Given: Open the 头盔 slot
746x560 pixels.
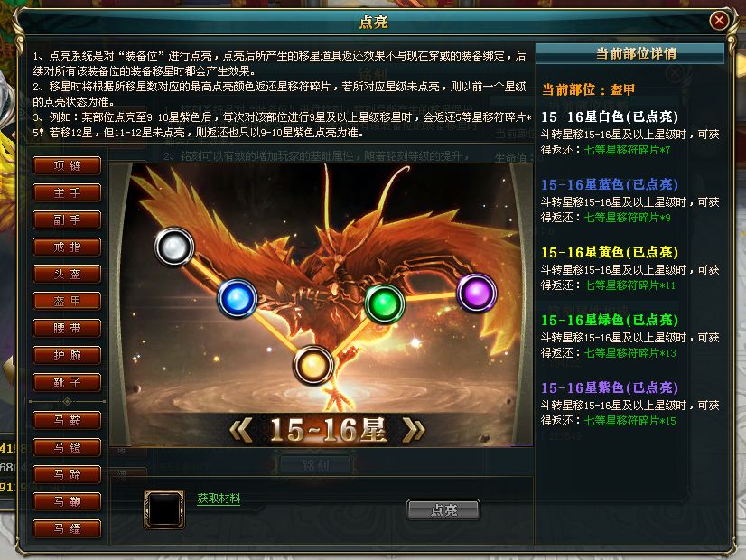Looking at the screenshot, I should [x=67, y=274].
